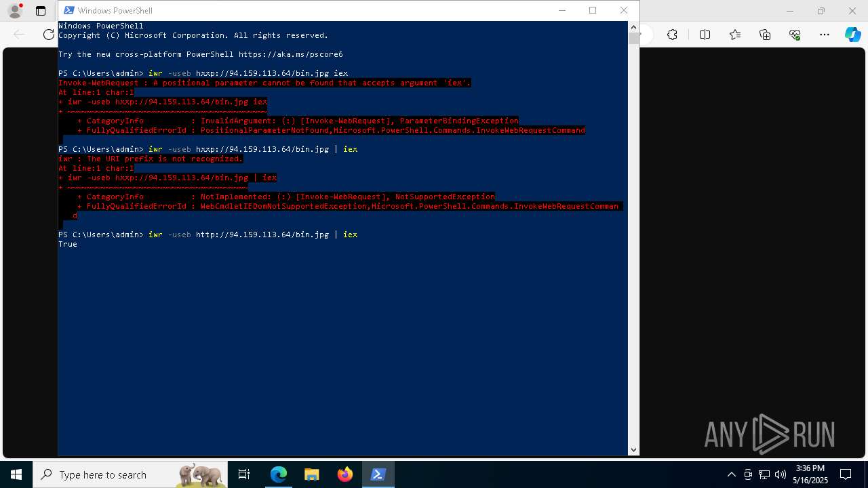Toggle Edge split screen icon
The height and width of the screenshot is (488, 868).
pyautogui.click(x=705, y=35)
